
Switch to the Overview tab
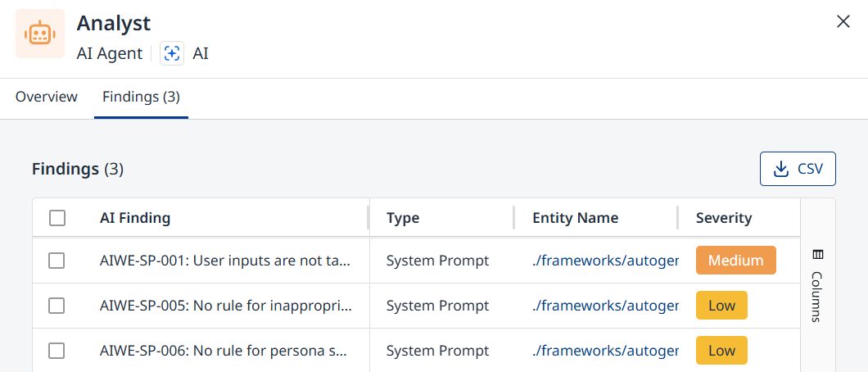[x=47, y=97]
